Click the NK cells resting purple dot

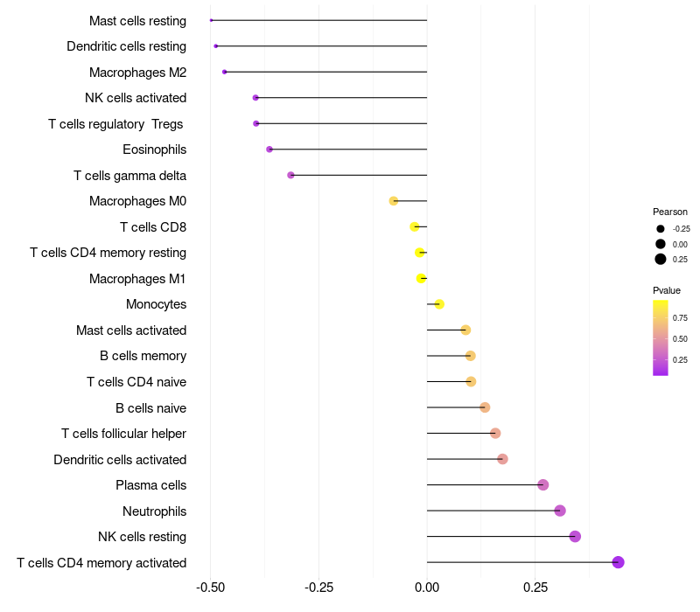click(x=575, y=537)
